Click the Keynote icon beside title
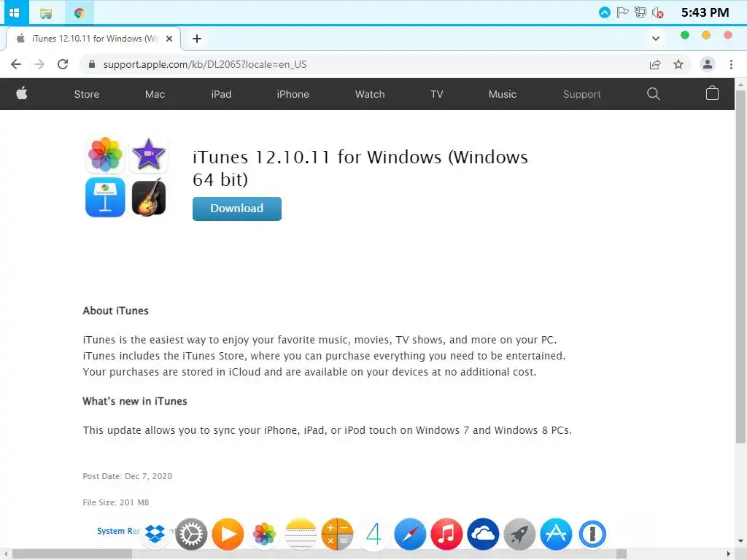747x560 pixels. click(105, 197)
